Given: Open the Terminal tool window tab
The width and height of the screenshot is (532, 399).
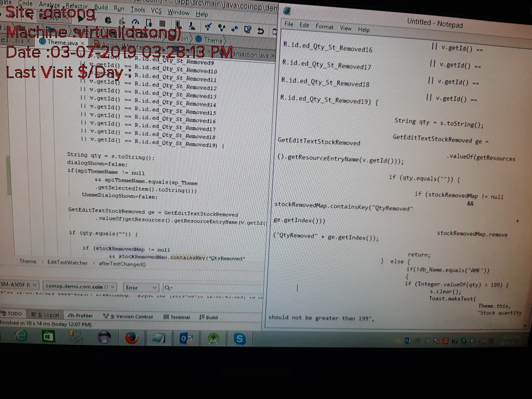Looking at the screenshot, I should coord(177,317).
